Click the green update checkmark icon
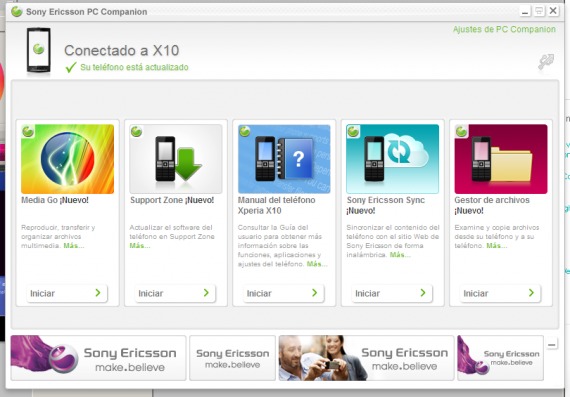Viewport: 570px width, 397px height. [71, 67]
